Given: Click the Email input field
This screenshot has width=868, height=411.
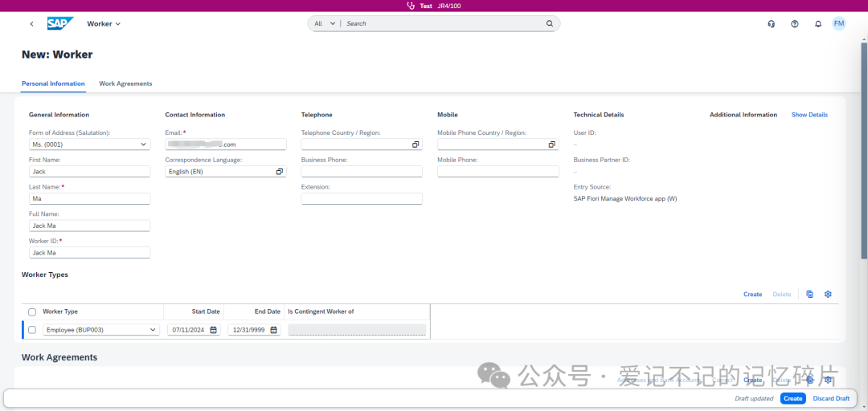Looking at the screenshot, I should (226, 144).
